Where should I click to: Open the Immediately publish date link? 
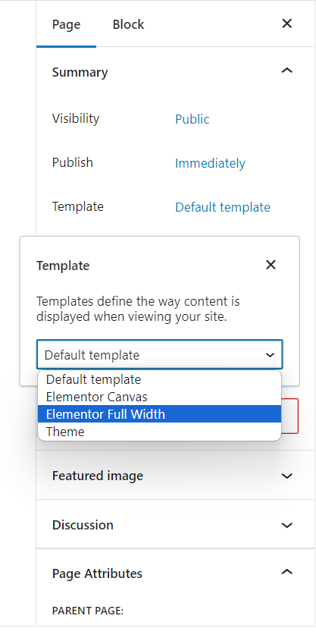click(x=210, y=163)
